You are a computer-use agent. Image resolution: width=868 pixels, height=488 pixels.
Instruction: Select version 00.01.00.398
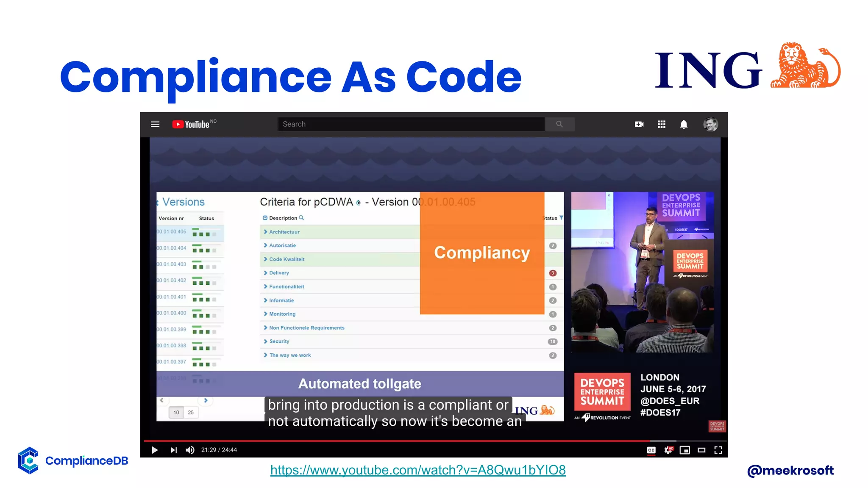click(x=189, y=346)
